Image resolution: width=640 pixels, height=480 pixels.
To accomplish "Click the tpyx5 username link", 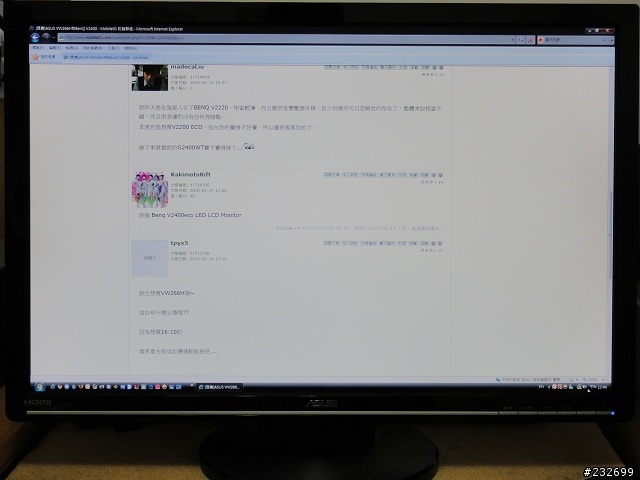I will pyautogui.click(x=179, y=243).
